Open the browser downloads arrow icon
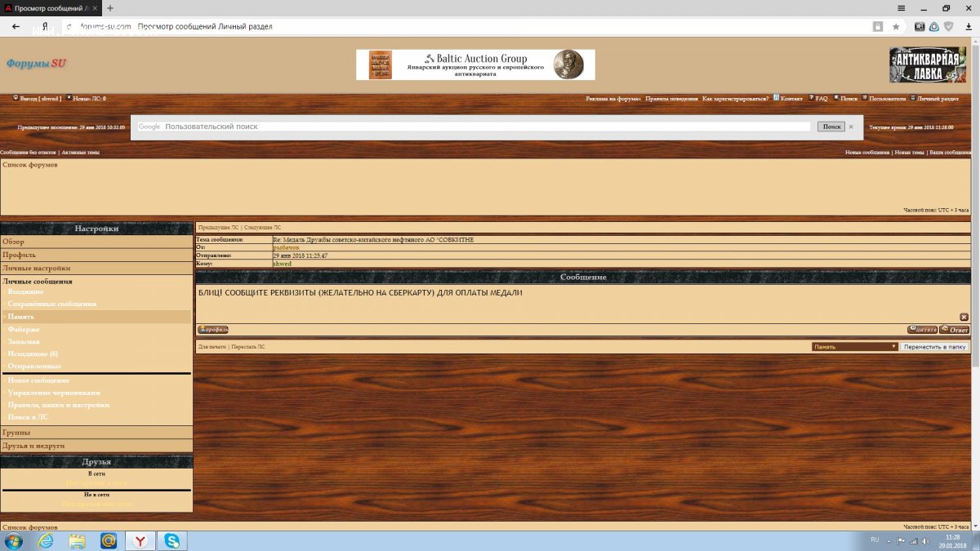Viewport: 980px width, 551px height. 968,26
